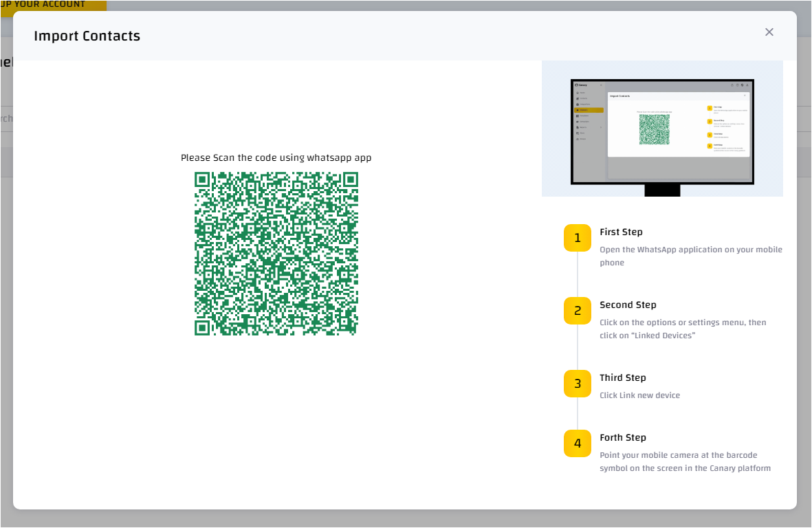Click the "Third Step" heading

coord(622,377)
